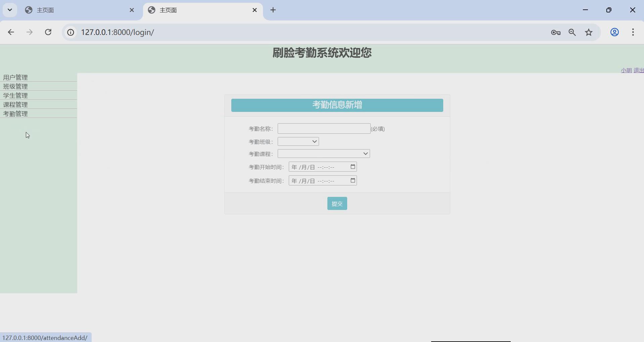This screenshot has height=342, width=644.
Task: Select 课程管理 in the sidebar menu
Action: [x=15, y=104]
